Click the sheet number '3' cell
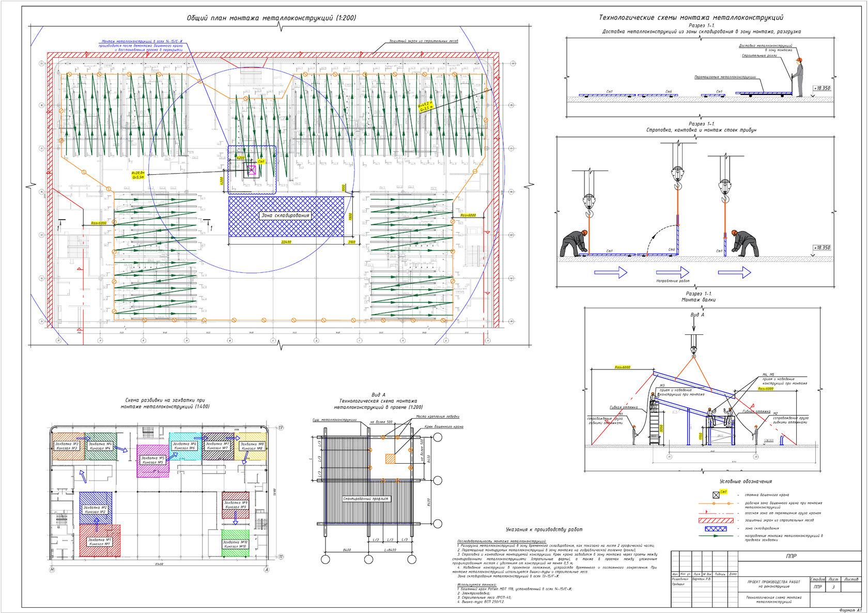This screenshot has width=868, height=613. click(833, 587)
